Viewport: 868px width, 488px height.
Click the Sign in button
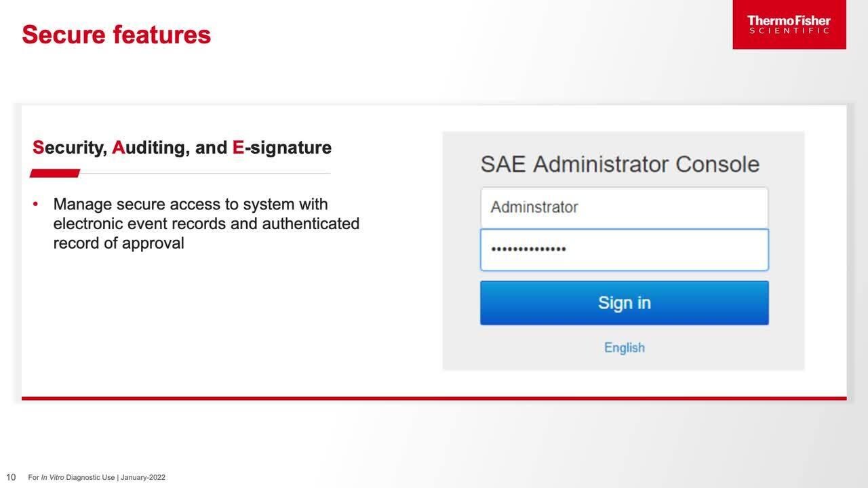624,303
